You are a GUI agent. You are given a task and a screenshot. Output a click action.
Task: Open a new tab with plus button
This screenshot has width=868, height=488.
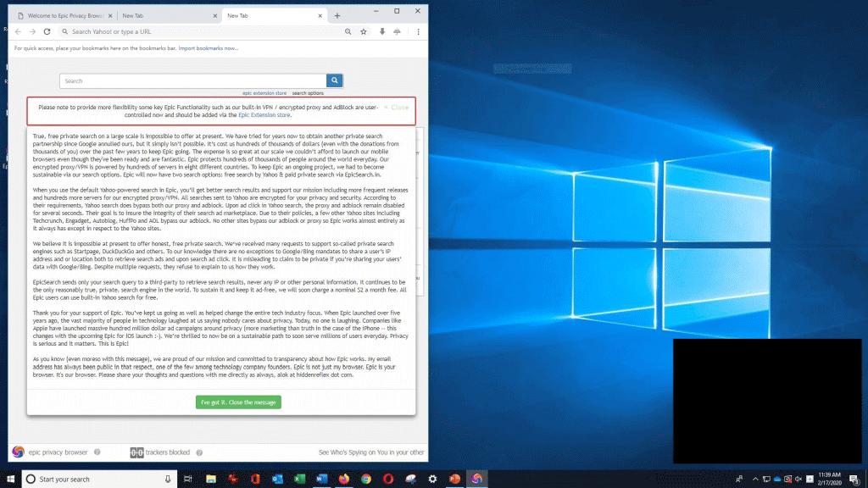337,16
